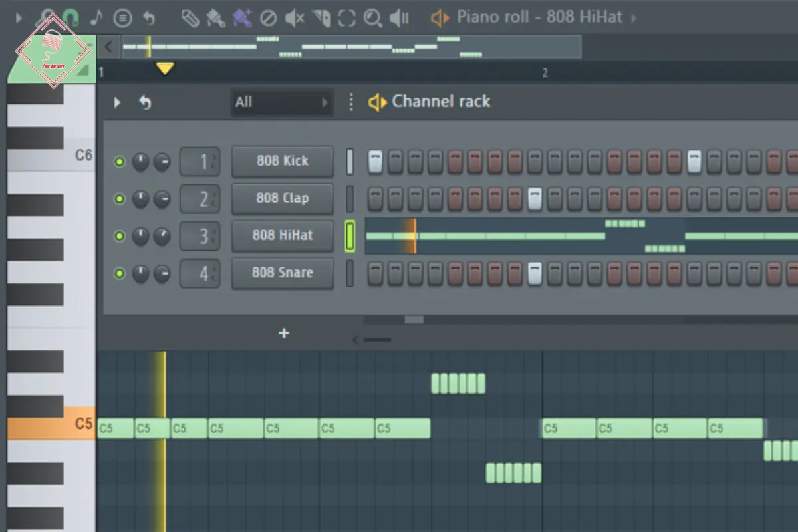Activate the Mute tool with speaker icon
The height and width of the screenshot is (532, 798).
tap(294, 18)
